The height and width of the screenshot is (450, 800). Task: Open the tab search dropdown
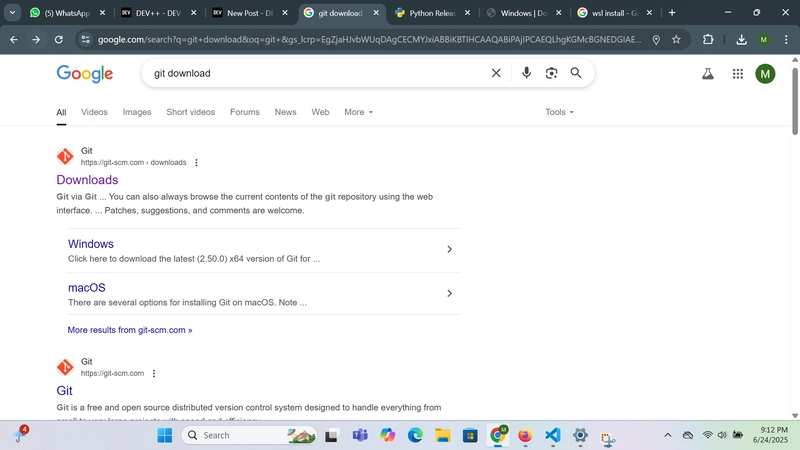point(12,13)
